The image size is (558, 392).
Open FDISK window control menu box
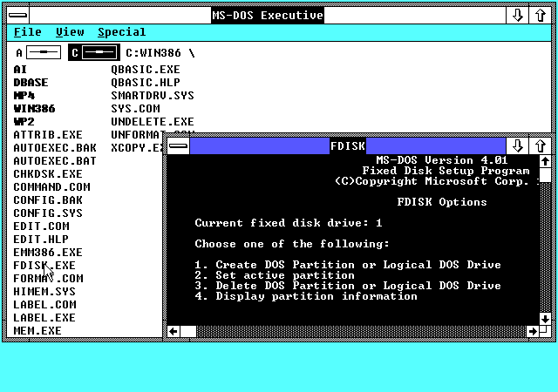point(178,145)
